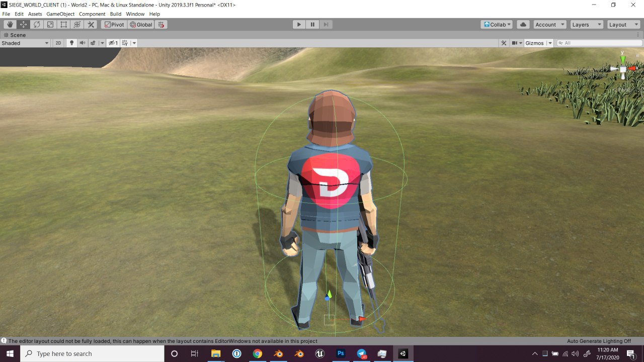Viewport: 644px width, 362px height.
Task: Toggle scene audio speaker
Action: (x=83, y=43)
